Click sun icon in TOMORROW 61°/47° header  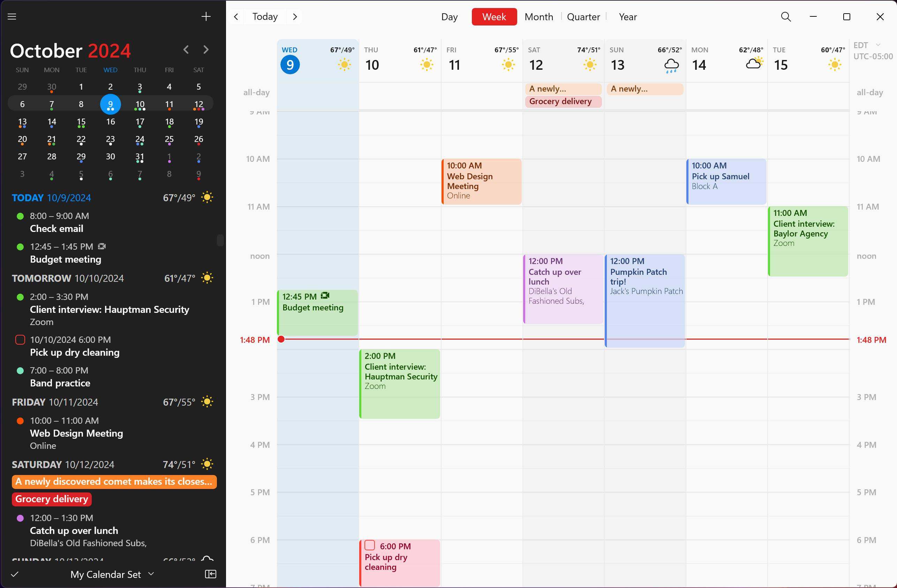(207, 278)
